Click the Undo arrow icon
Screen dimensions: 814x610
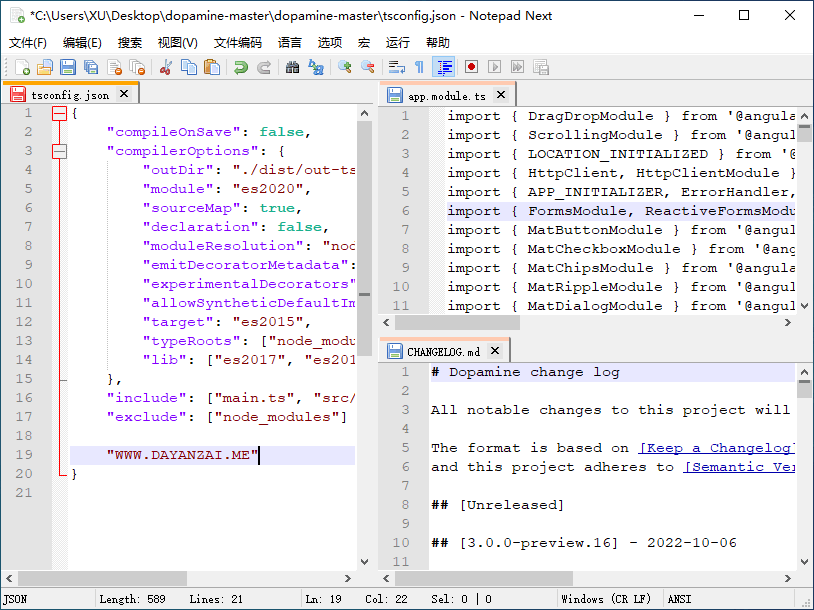point(241,67)
